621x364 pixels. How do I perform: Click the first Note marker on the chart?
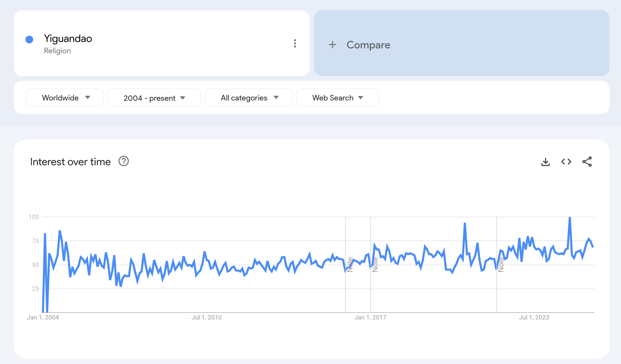(x=350, y=265)
